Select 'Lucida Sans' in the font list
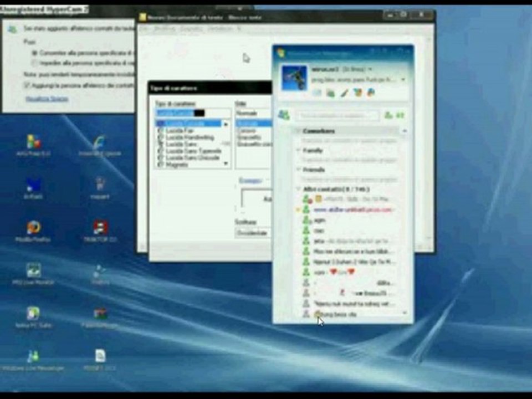 (182, 144)
